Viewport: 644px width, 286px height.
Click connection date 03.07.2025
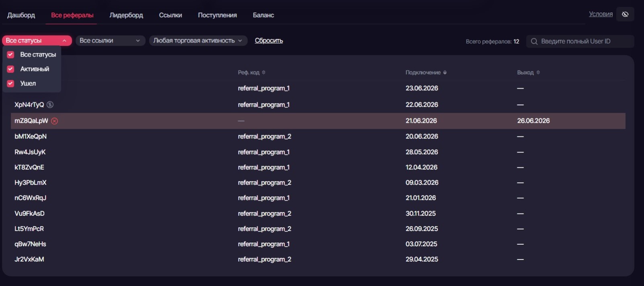421,244
